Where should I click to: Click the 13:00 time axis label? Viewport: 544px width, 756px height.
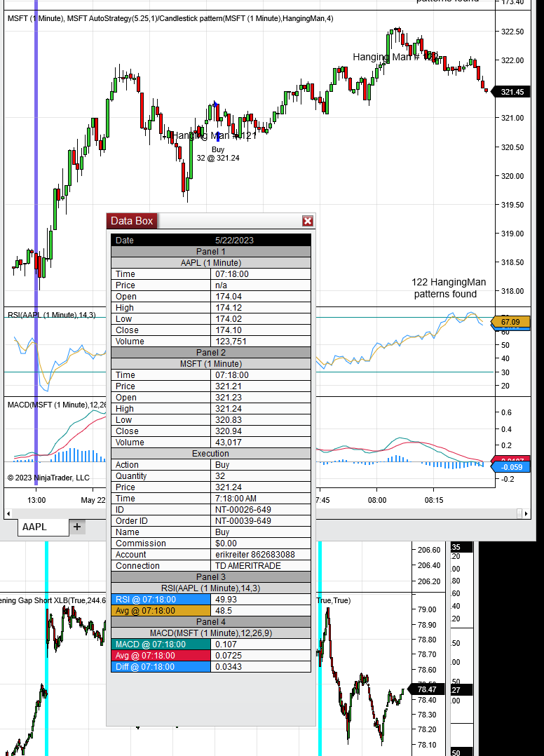(36, 500)
